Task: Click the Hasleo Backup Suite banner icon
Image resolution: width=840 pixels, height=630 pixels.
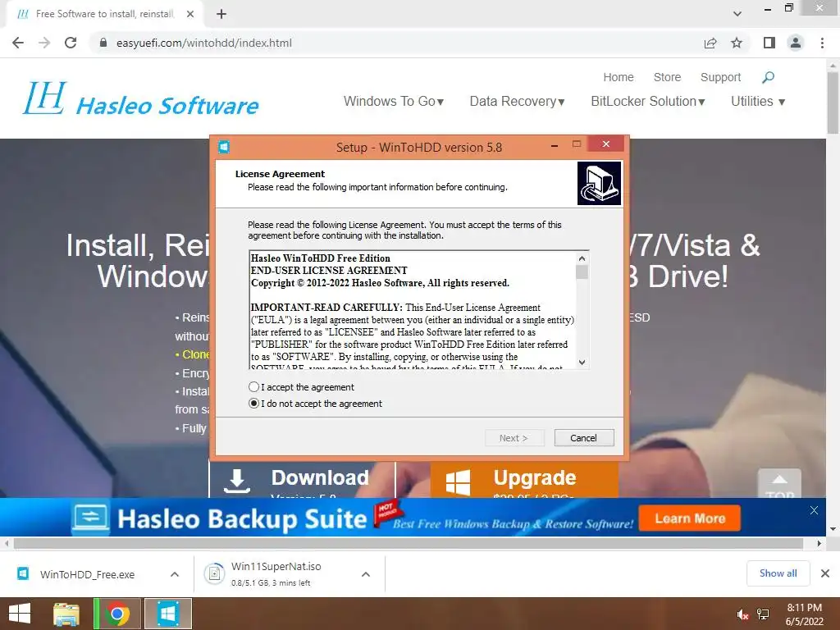Action: [91, 518]
